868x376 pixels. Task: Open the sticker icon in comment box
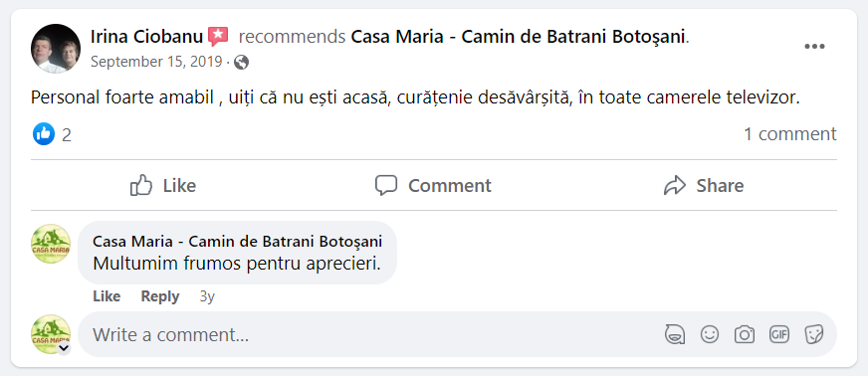pyautogui.click(x=814, y=334)
